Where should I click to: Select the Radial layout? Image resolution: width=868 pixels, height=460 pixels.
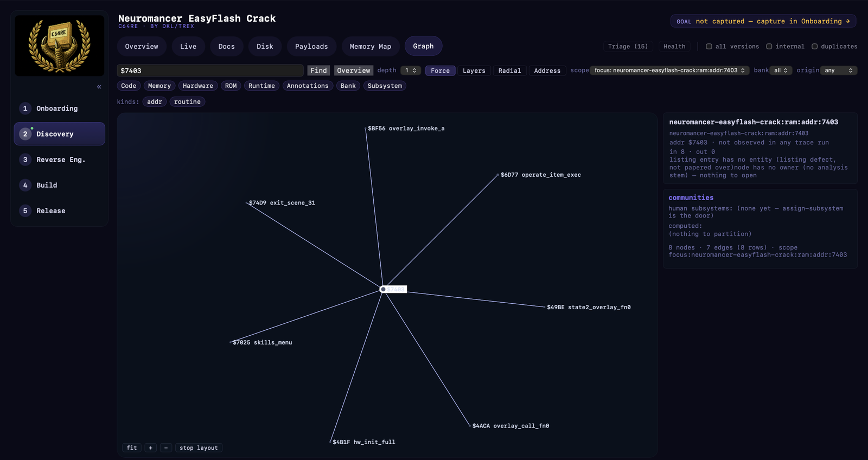click(x=509, y=71)
